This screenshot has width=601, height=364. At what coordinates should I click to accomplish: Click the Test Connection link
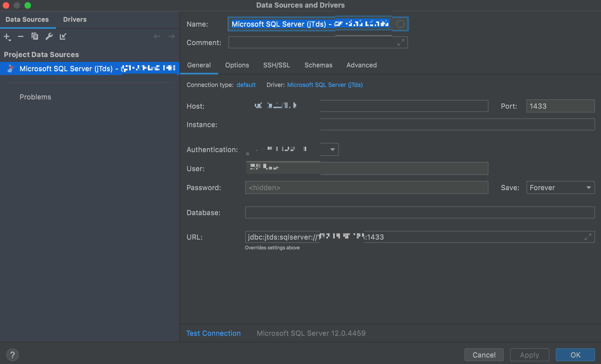[213, 333]
